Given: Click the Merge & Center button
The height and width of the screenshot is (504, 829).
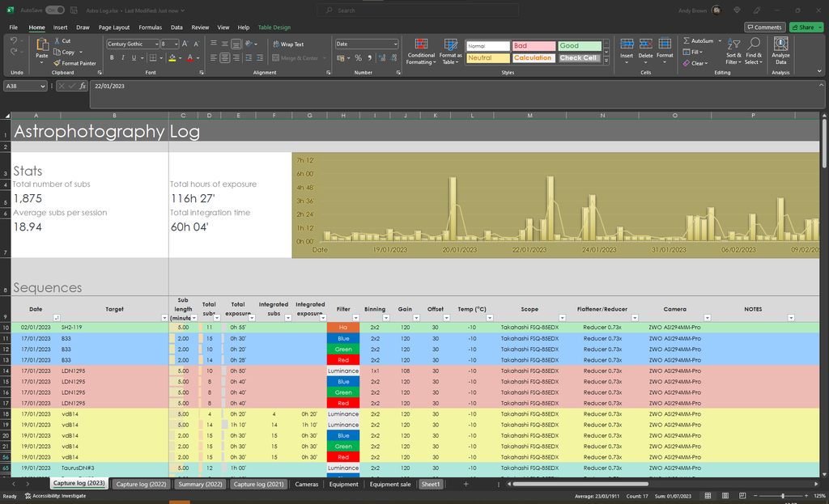Looking at the screenshot, I should pyautogui.click(x=296, y=58).
